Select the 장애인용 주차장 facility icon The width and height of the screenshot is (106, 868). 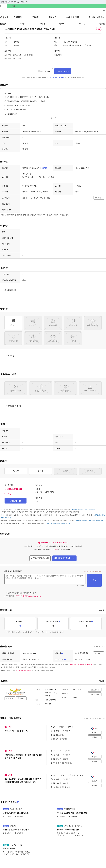tap(16, 388)
